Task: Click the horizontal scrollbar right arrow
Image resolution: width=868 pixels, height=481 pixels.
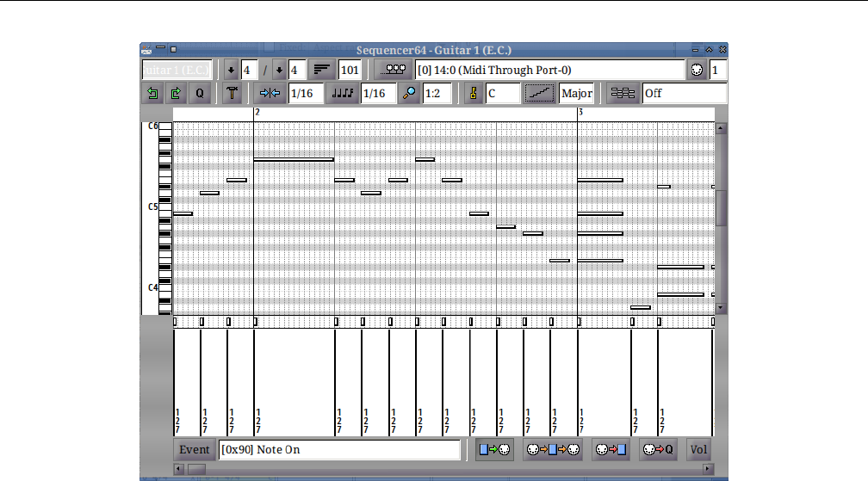Action: click(708, 469)
